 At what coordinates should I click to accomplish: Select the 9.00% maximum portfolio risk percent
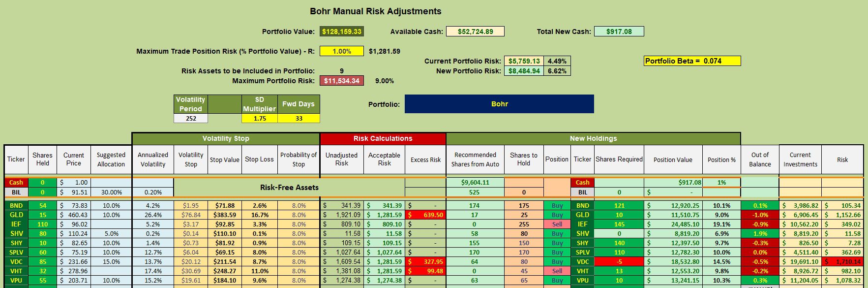[x=384, y=81]
